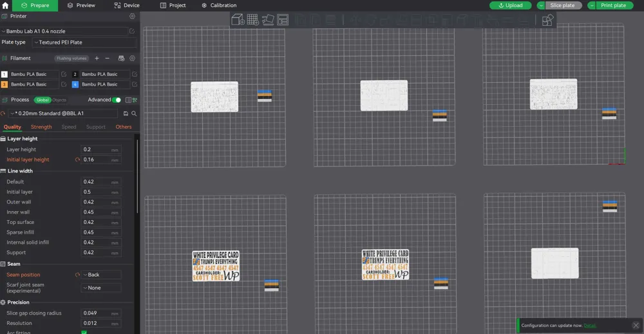Select the Prepare tab

pyautogui.click(x=35, y=5)
